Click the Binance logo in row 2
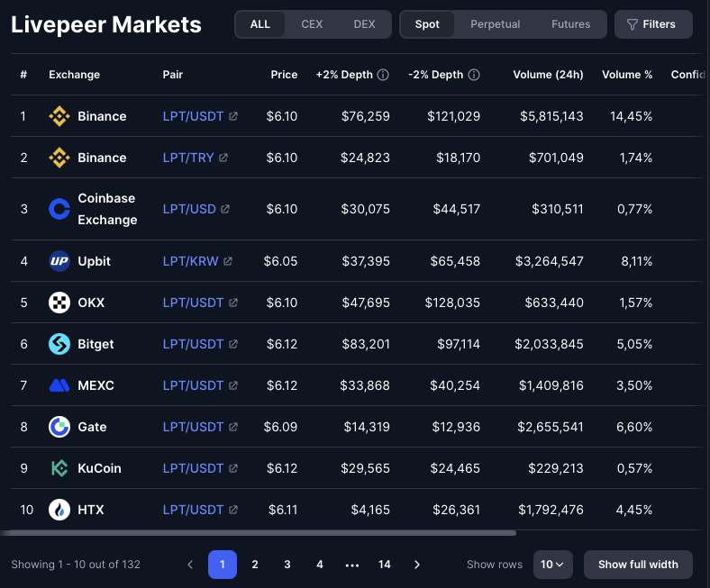This screenshot has width=710, height=588. [x=59, y=158]
